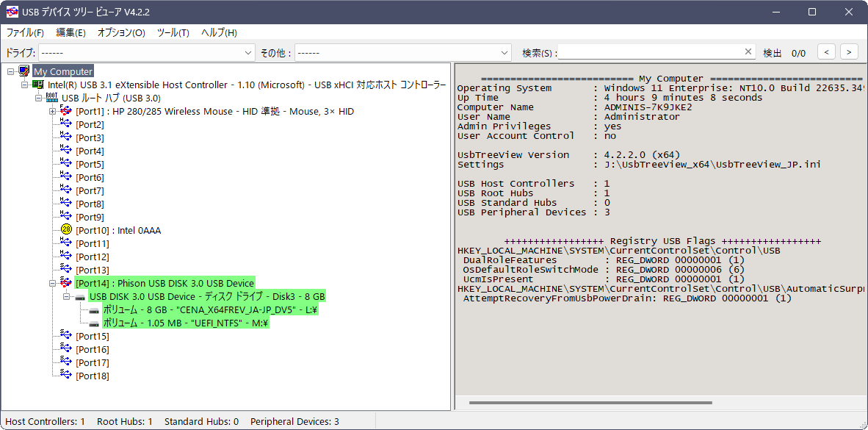
Task: Click the Port13 SuperSpeed USB icon
Action: click(x=66, y=270)
